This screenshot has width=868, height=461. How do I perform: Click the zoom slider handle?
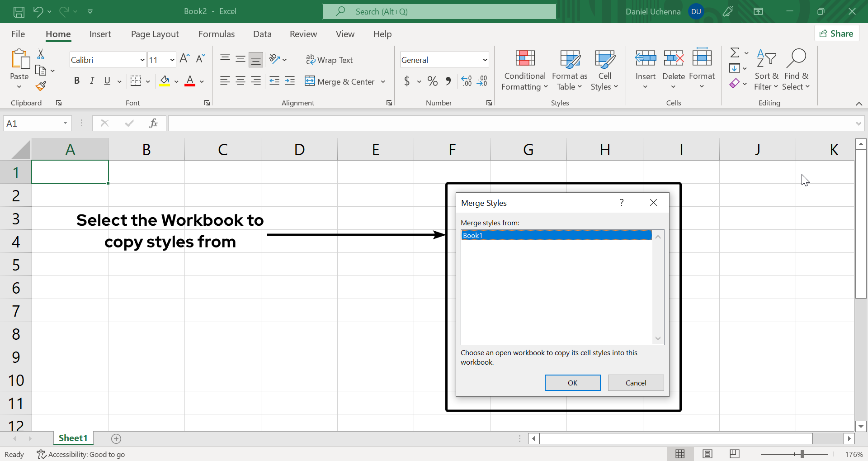[802, 454]
